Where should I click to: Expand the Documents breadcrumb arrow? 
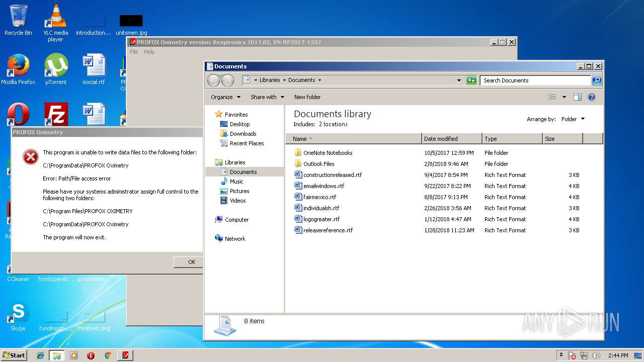pos(319,80)
